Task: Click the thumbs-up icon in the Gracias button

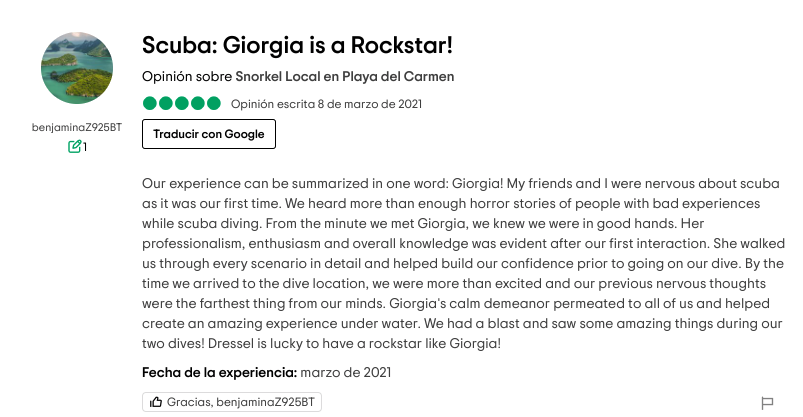Action: [x=156, y=402]
